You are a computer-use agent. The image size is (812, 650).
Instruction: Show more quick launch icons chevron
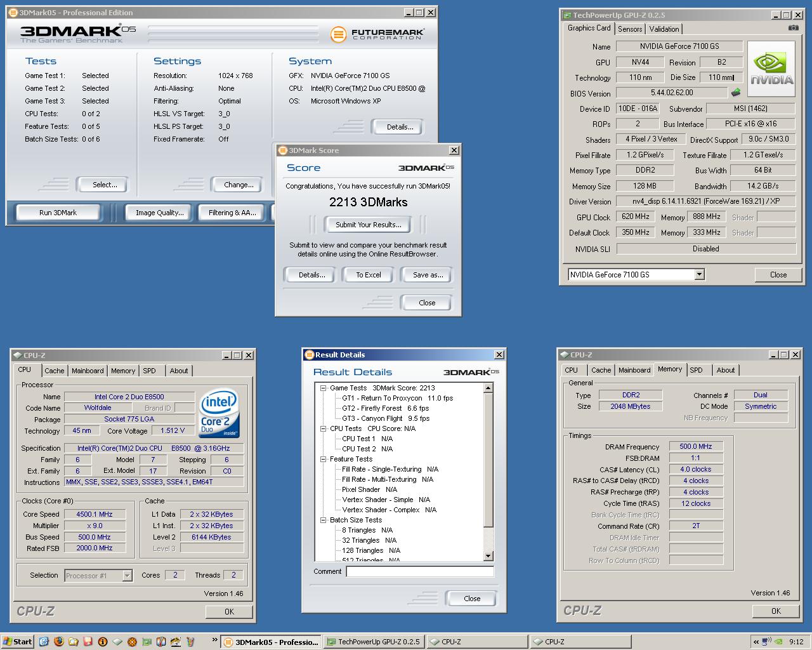pyautogui.click(x=215, y=640)
